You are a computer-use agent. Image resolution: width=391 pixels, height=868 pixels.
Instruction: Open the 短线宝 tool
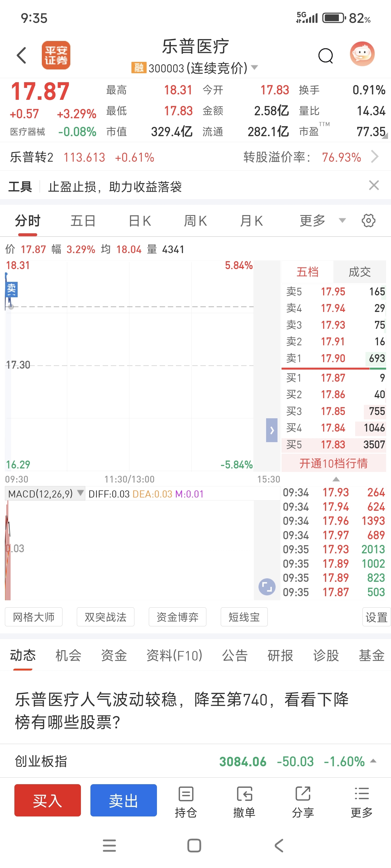[x=244, y=617]
